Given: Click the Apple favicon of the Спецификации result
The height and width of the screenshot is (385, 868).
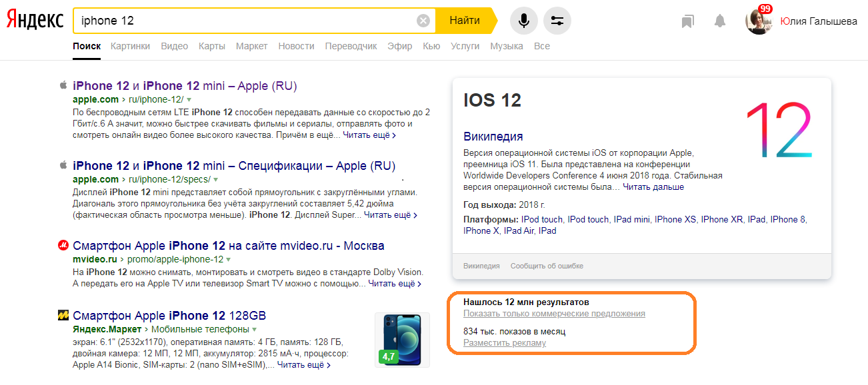Looking at the screenshot, I should tap(63, 165).
